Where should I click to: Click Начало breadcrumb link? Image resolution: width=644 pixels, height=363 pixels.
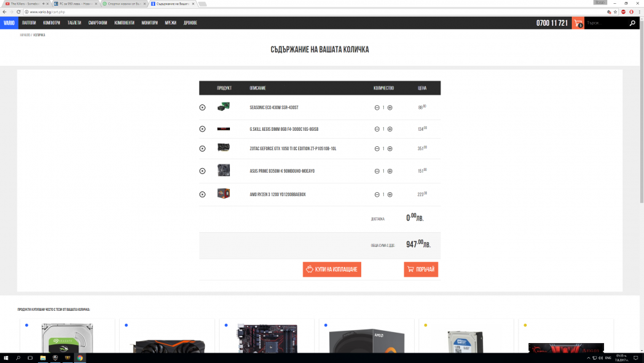coord(24,35)
